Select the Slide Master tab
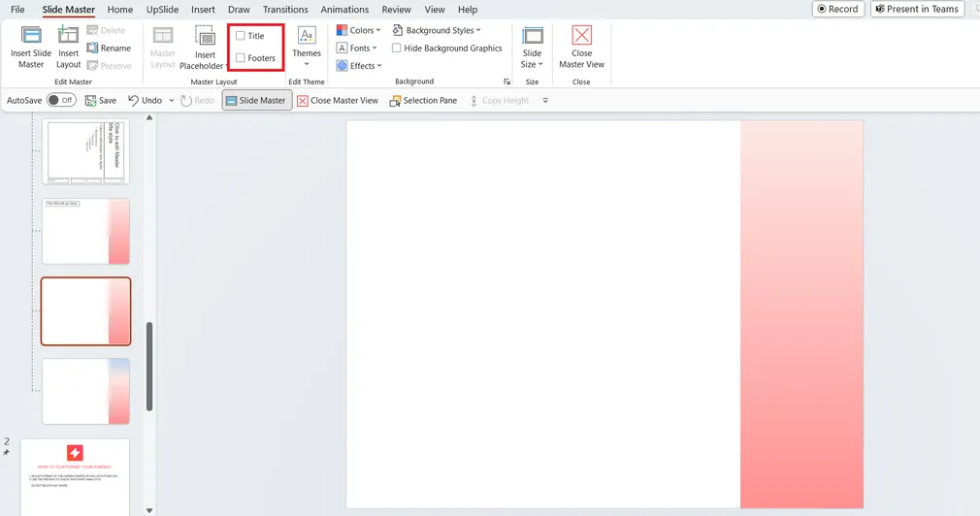The image size is (980, 516). pos(69,10)
